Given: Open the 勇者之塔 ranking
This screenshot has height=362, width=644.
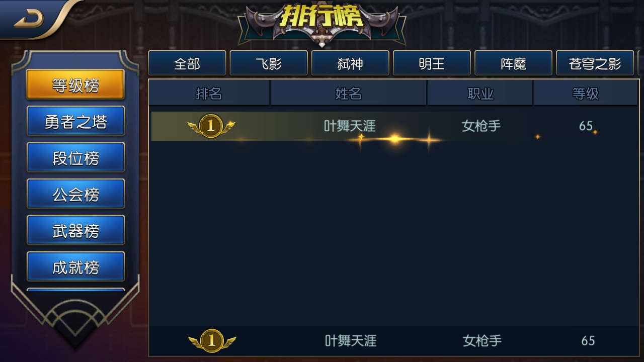Looking at the screenshot, I should tap(75, 121).
